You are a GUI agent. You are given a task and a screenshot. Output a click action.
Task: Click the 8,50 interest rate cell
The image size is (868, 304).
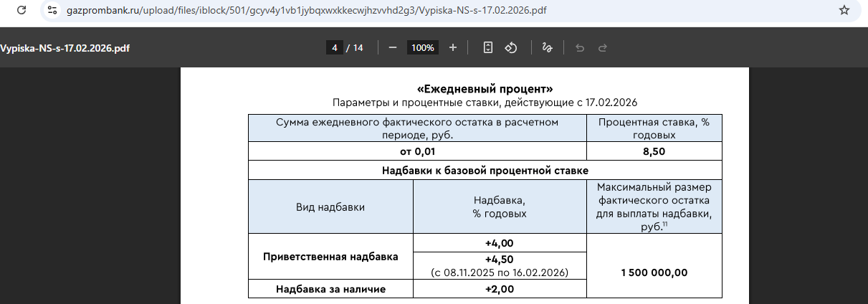tap(654, 151)
